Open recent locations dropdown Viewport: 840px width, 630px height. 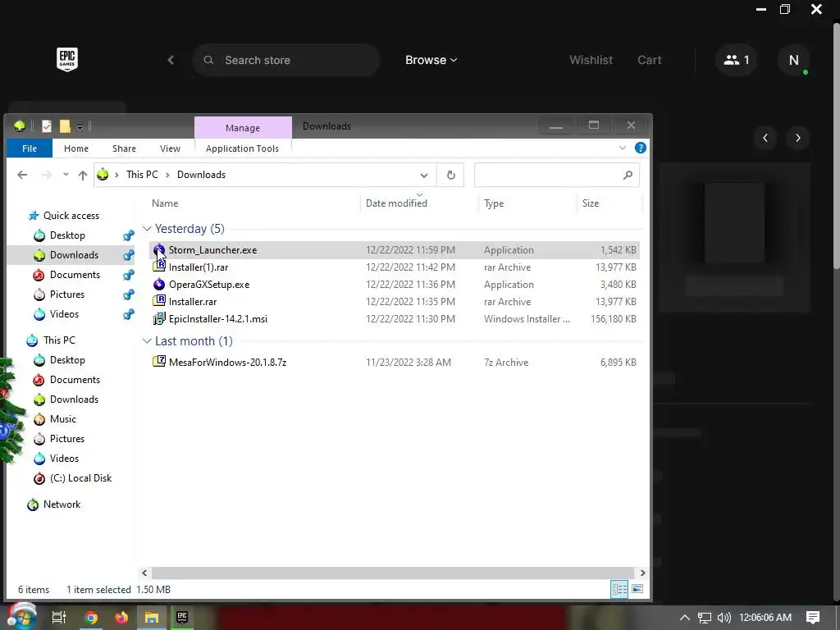coord(66,175)
